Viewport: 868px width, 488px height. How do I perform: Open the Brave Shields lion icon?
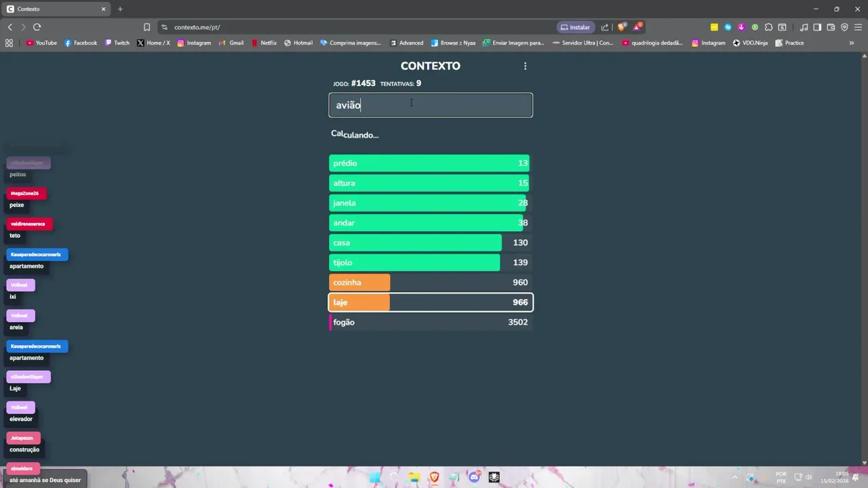point(622,27)
